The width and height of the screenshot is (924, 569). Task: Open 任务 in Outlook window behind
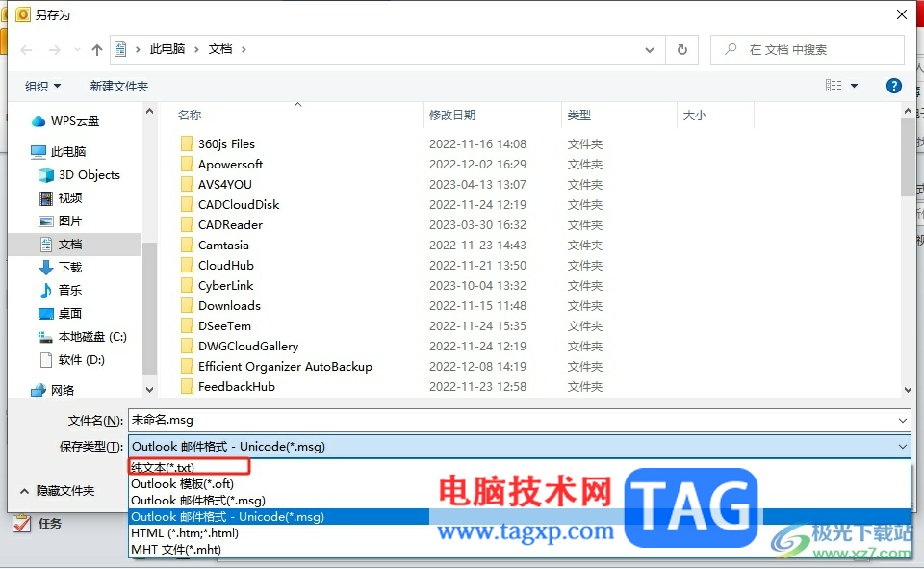[38, 523]
